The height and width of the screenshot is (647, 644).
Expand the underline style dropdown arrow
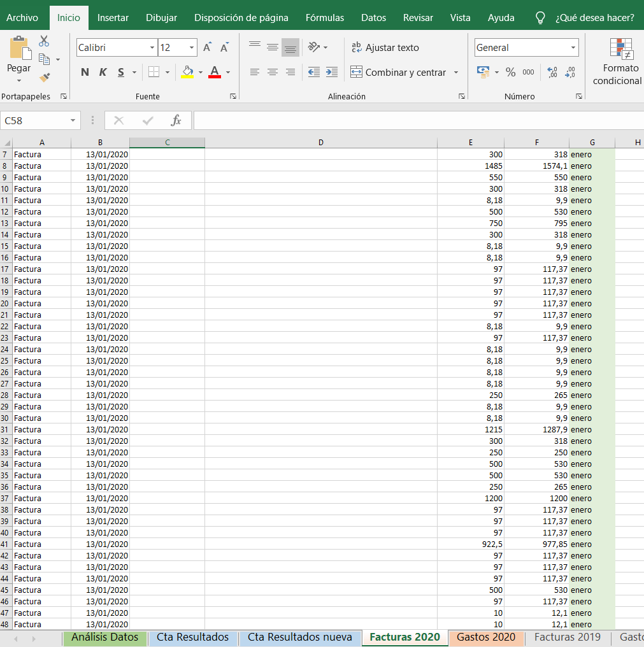coord(134,72)
